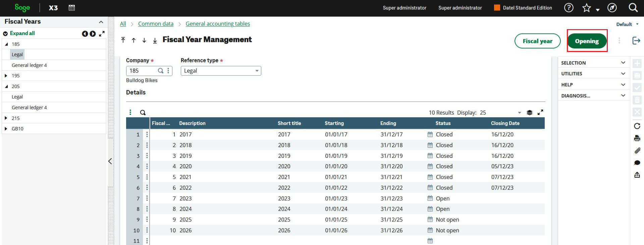
Task: Open the Default view dropdown
Action: 627,24
